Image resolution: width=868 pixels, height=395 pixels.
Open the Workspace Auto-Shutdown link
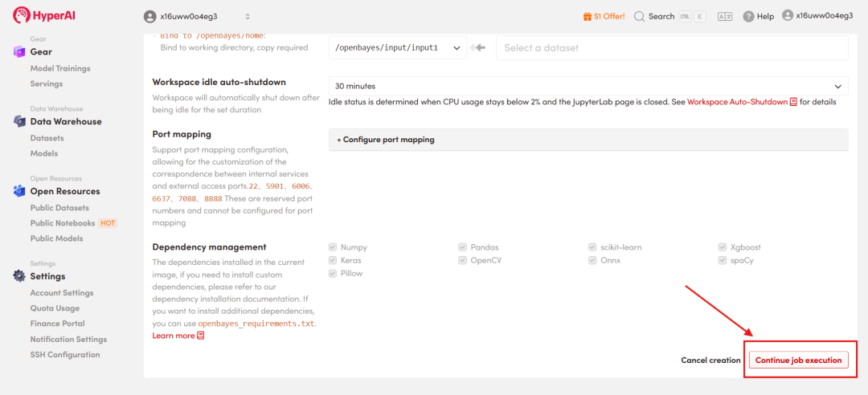pos(737,102)
